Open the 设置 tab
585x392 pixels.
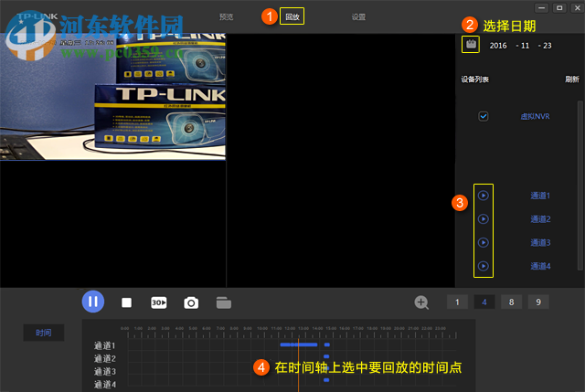[x=358, y=16]
